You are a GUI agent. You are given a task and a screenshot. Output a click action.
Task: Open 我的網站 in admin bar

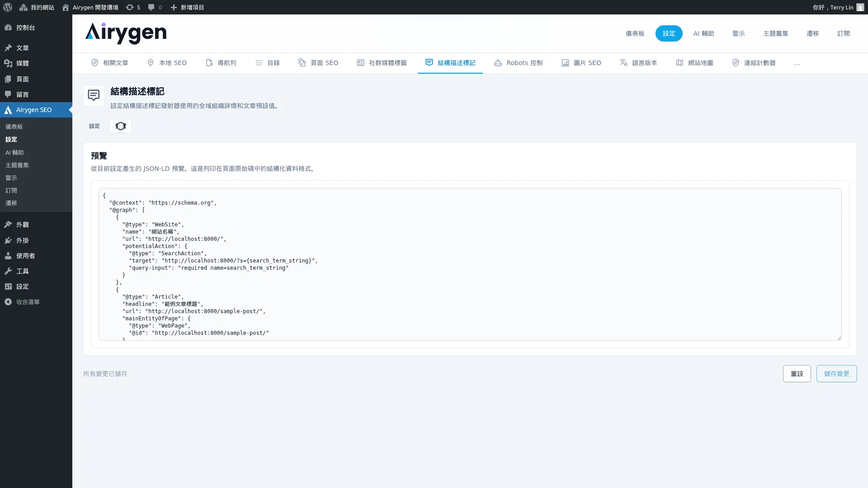pos(37,7)
